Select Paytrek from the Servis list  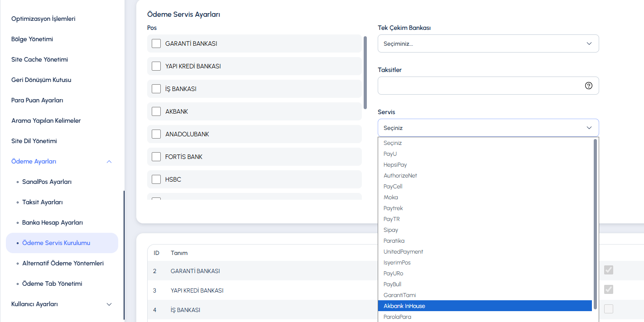(485, 208)
